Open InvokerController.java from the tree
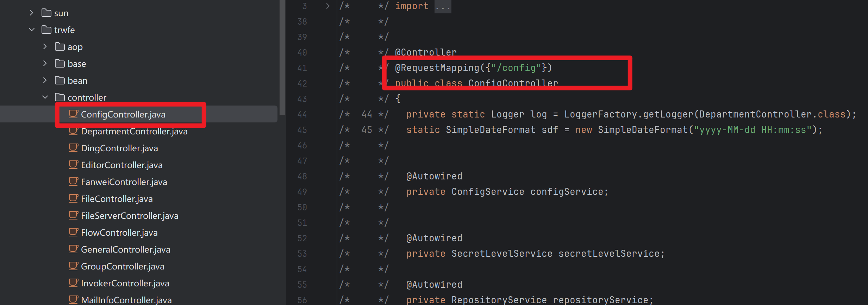This screenshot has width=868, height=305. [125, 283]
